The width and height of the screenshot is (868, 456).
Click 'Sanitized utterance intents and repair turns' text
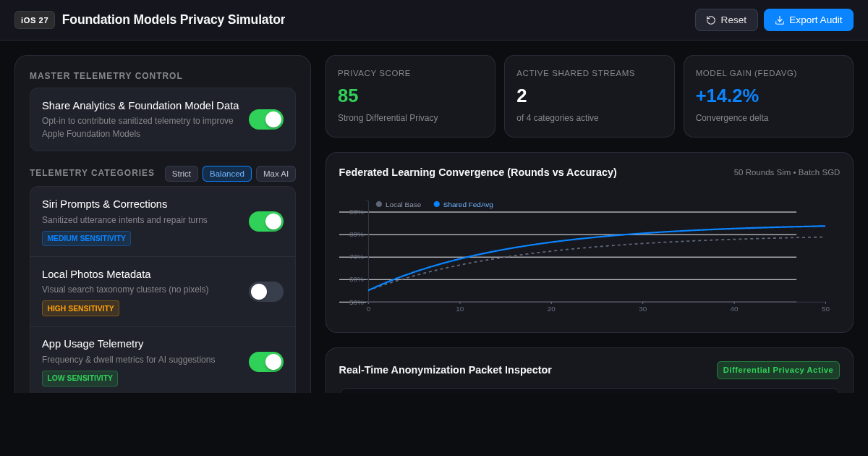[x=124, y=220]
